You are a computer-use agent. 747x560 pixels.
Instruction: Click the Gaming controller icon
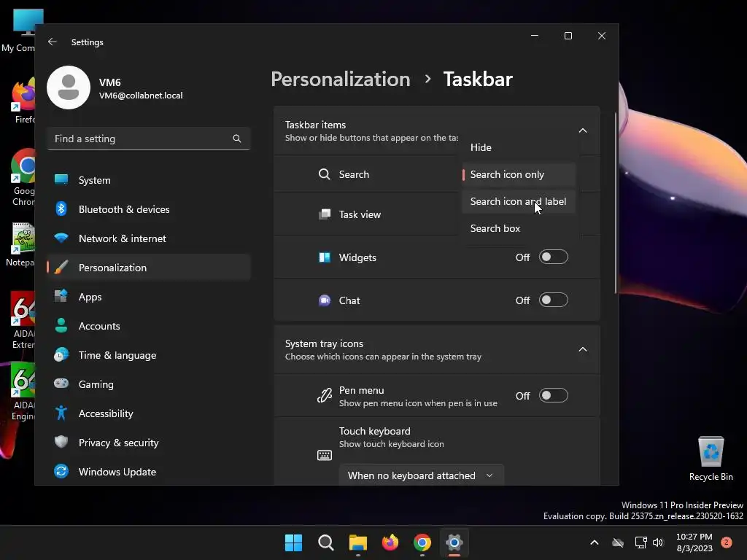(x=61, y=384)
